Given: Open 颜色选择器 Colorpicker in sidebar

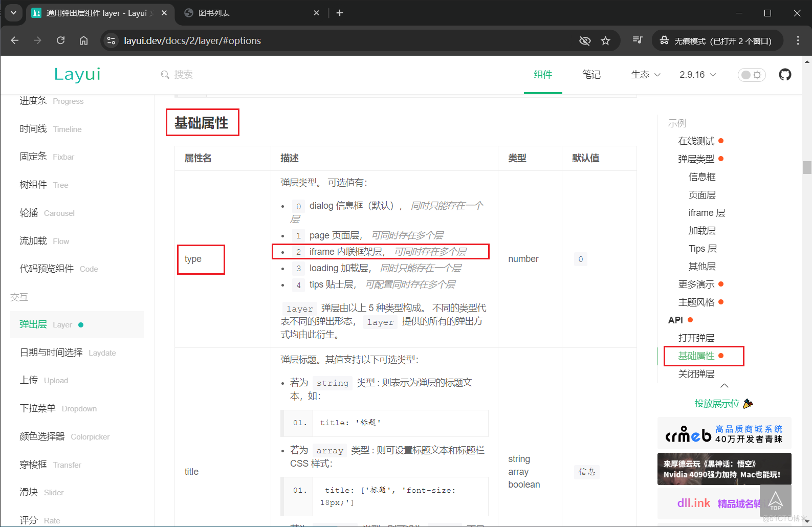Looking at the screenshot, I should [65, 436].
